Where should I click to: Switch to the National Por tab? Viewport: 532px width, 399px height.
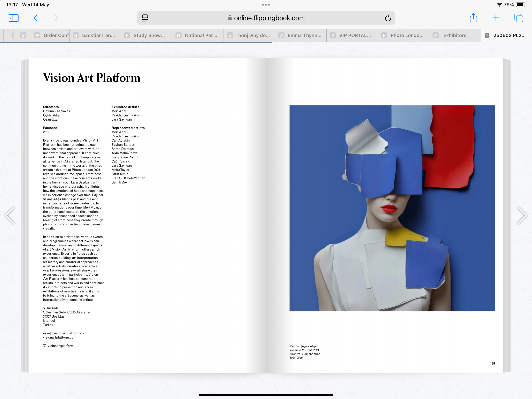pos(198,35)
